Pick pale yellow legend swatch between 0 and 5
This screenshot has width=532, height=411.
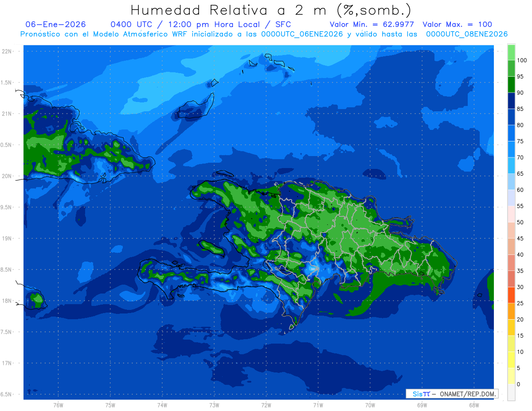[x=511, y=376]
